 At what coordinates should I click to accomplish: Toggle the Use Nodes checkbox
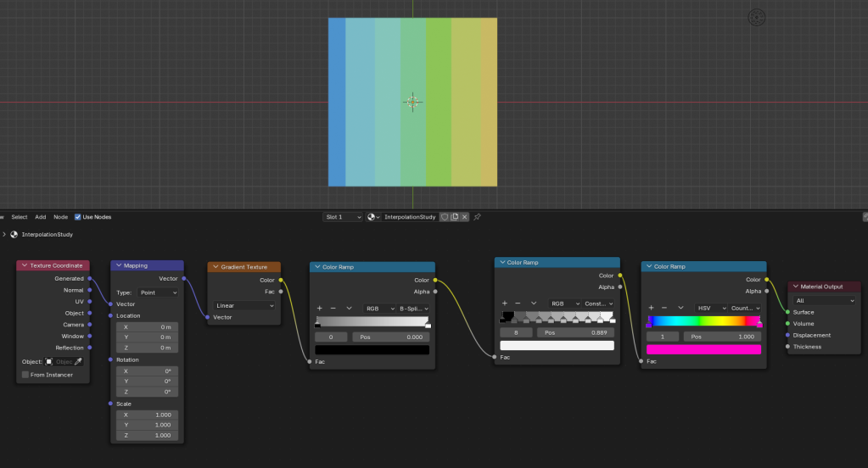(x=78, y=217)
